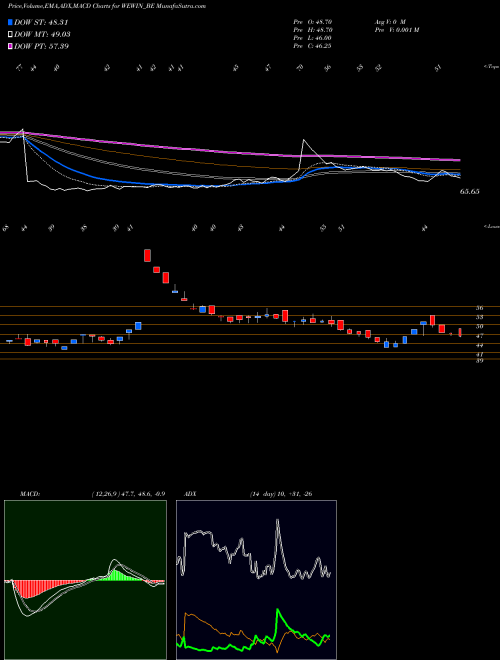The height and width of the screenshot is (660, 500).
Task: Click the 39 price level label
Action: point(479,361)
